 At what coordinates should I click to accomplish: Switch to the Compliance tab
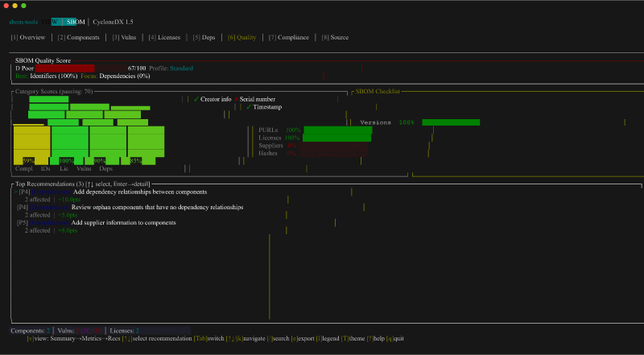[x=288, y=38]
